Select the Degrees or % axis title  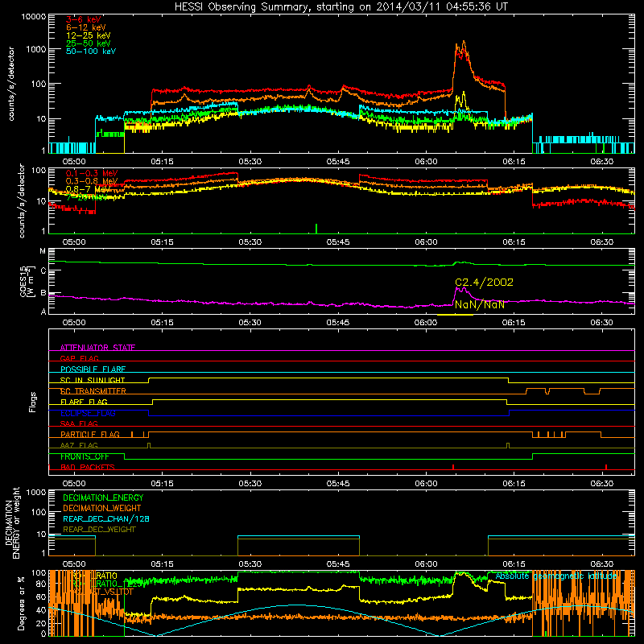(x=21, y=603)
